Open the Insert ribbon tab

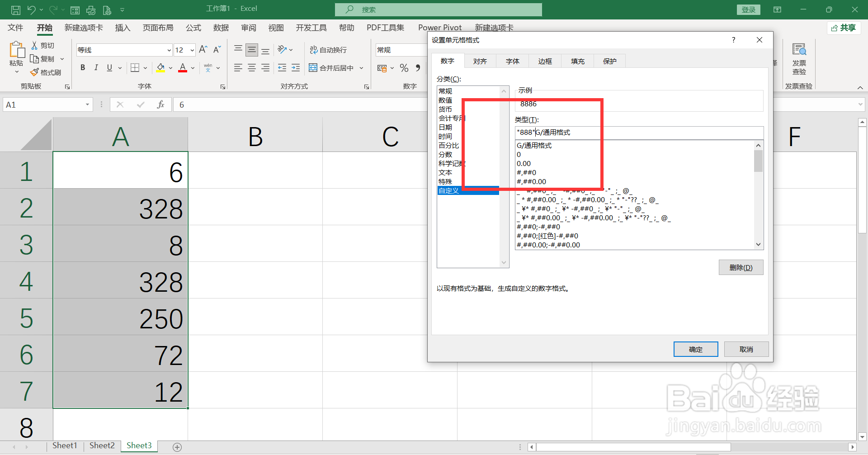tap(123, 28)
